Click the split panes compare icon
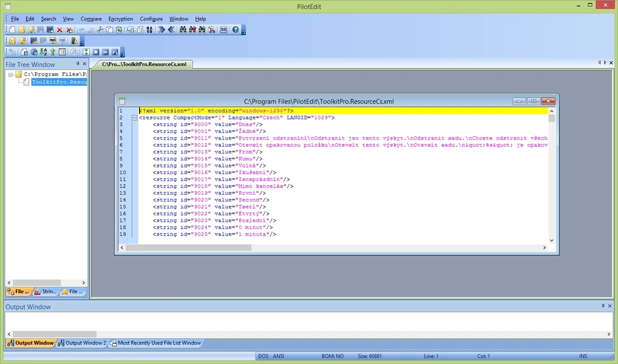The width and height of the screenshot is (618, 364). (63, 52)
